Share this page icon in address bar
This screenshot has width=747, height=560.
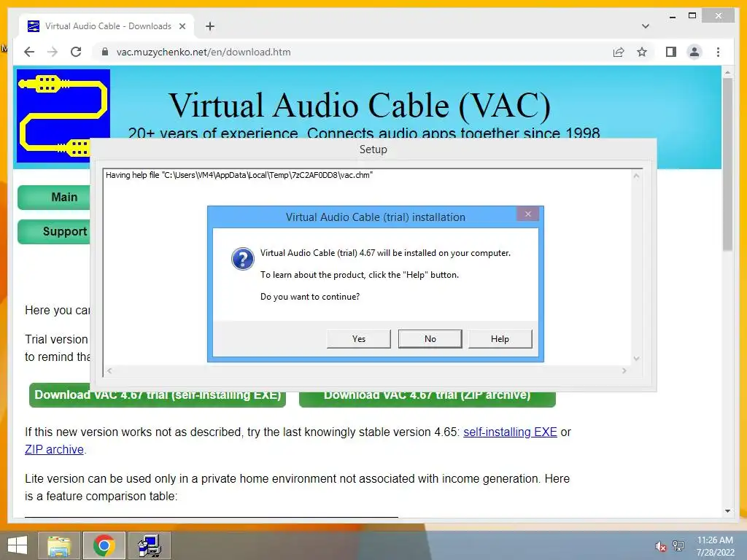(619, 52)
